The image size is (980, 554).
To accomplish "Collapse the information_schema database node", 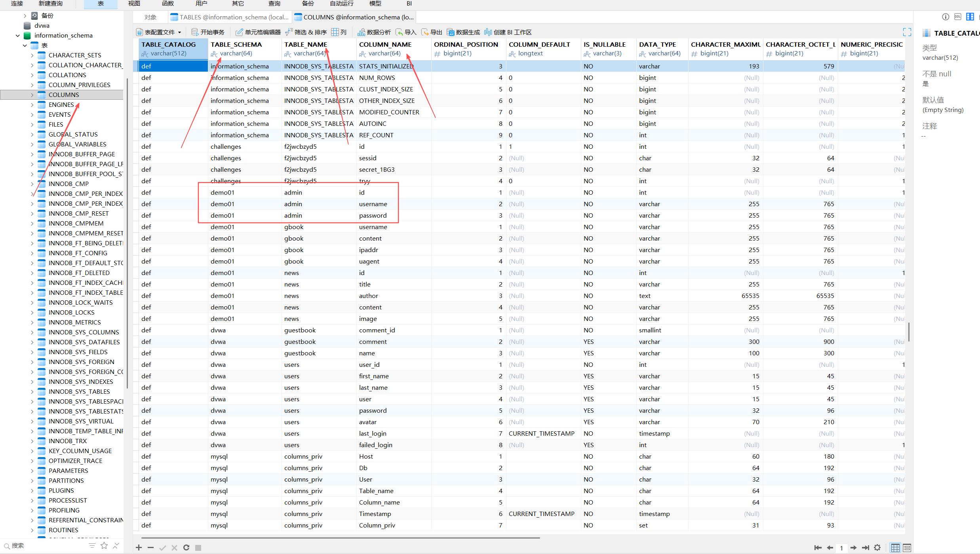I will 17,36.
